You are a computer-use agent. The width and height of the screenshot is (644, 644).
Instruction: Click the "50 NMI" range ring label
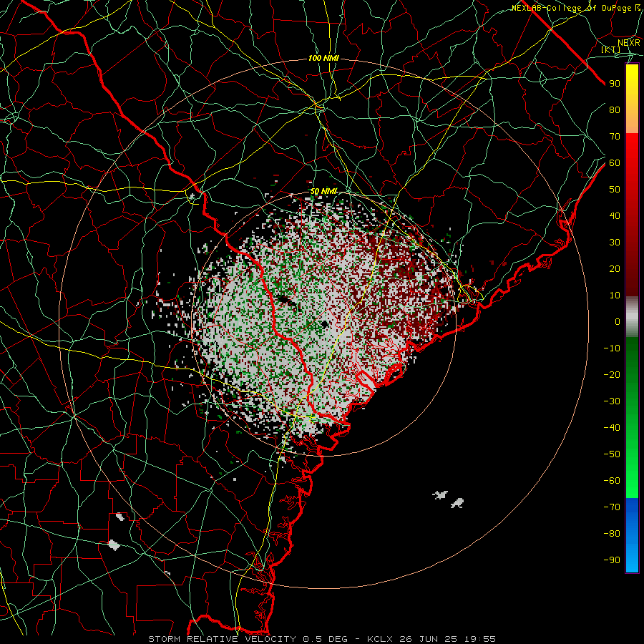pos(323,191)
